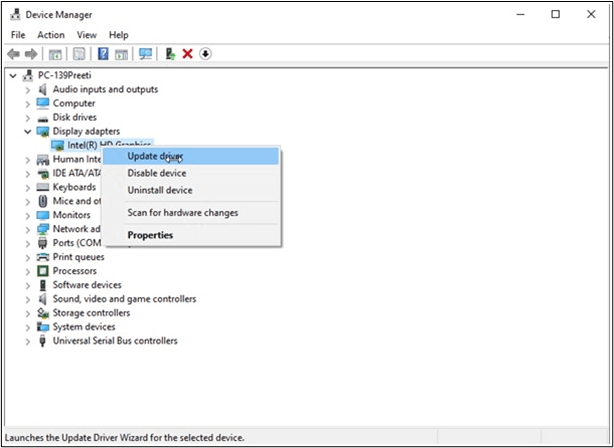Expand the Disk drives chevron

pyautogui.click(x=27, y=118)
